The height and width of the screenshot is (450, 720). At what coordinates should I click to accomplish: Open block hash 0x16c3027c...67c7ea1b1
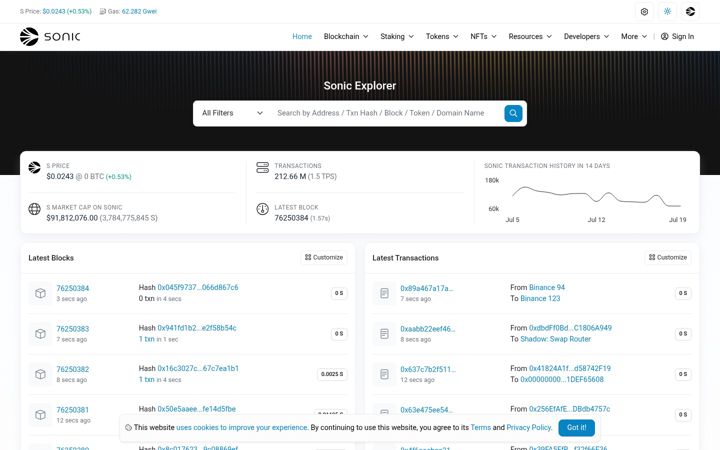198,368
